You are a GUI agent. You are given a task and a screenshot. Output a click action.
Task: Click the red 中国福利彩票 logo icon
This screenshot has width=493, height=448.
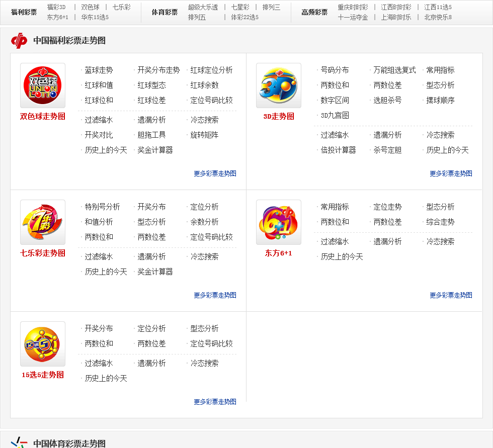click(19, 41)
